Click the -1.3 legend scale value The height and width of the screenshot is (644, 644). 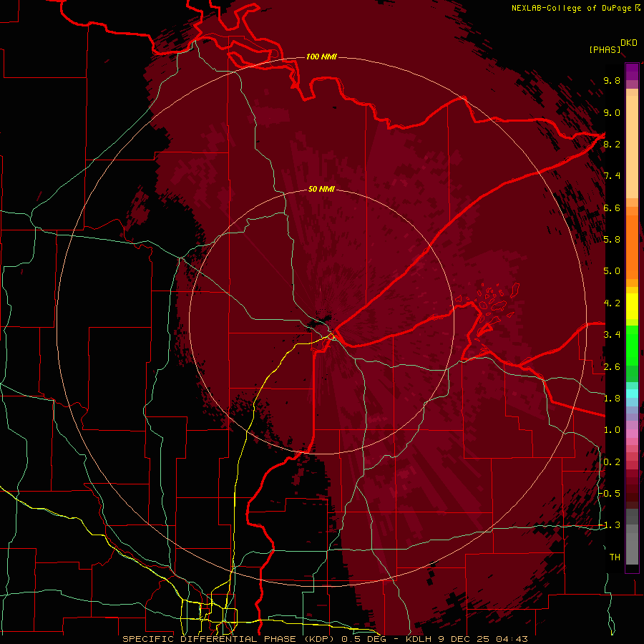point(610,525)
